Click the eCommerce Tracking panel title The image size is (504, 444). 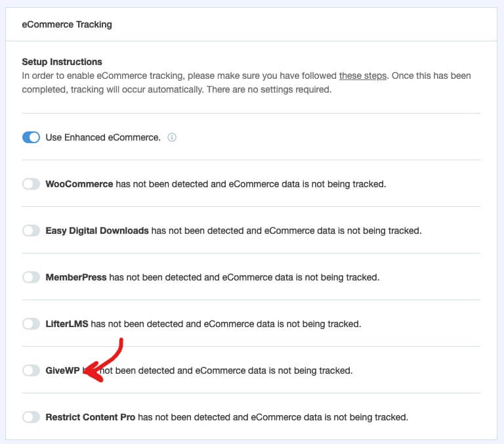(x=67, y=24)
